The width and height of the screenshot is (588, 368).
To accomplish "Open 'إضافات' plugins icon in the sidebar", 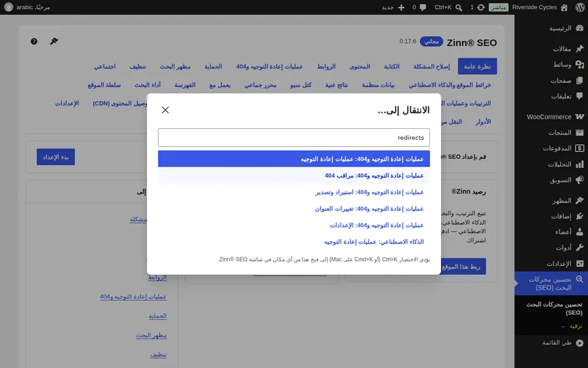I will (579, 217).
